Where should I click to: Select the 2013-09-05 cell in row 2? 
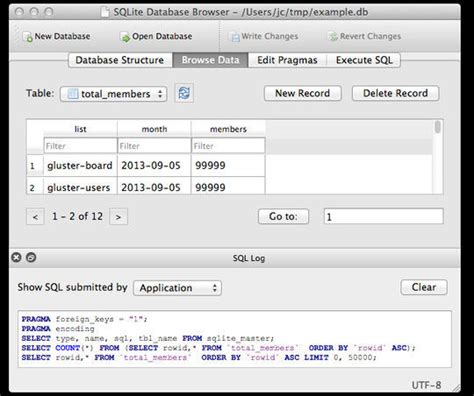pyautogui.click(x=154, y=186)
